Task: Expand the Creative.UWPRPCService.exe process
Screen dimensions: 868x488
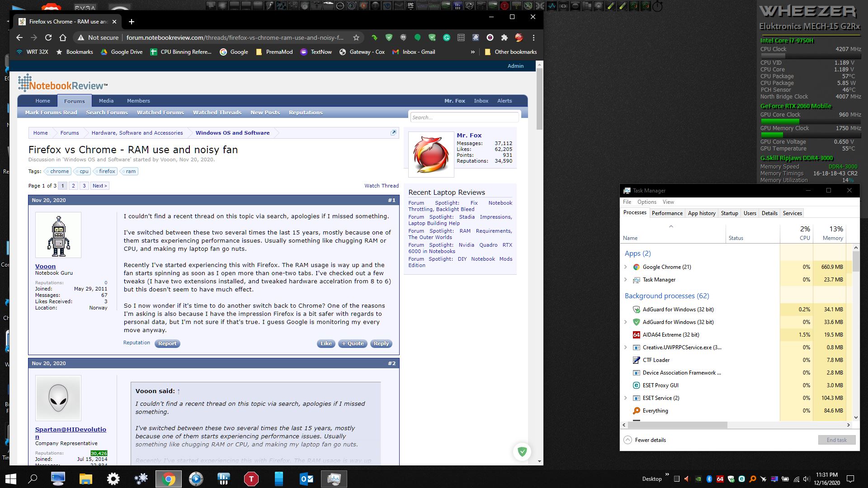Action: (626, 347)
